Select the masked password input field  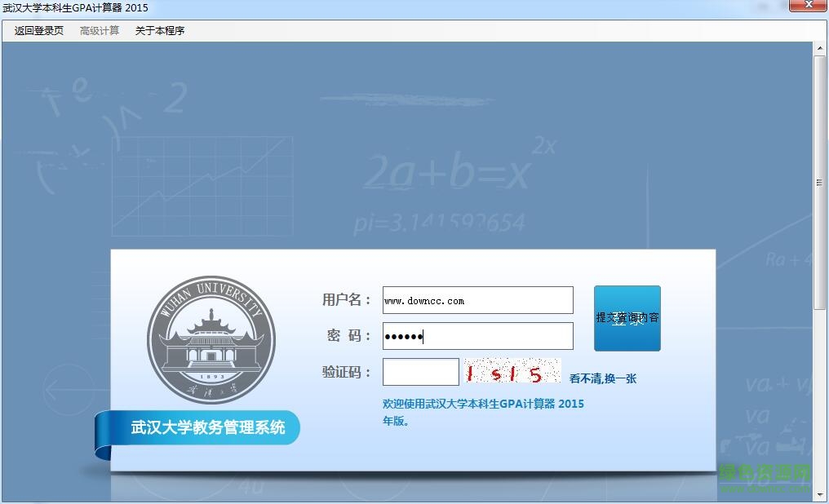pos(477,335)
